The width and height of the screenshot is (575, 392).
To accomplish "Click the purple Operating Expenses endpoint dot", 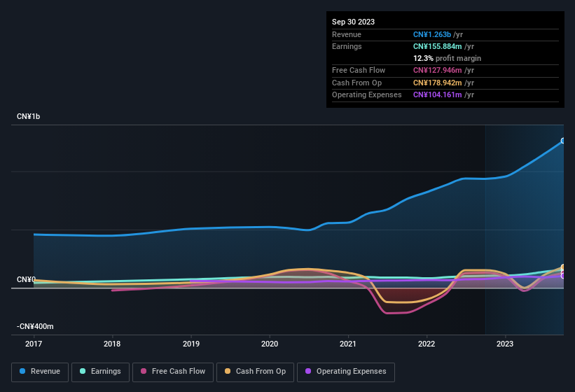I will [x=563, y=275].
